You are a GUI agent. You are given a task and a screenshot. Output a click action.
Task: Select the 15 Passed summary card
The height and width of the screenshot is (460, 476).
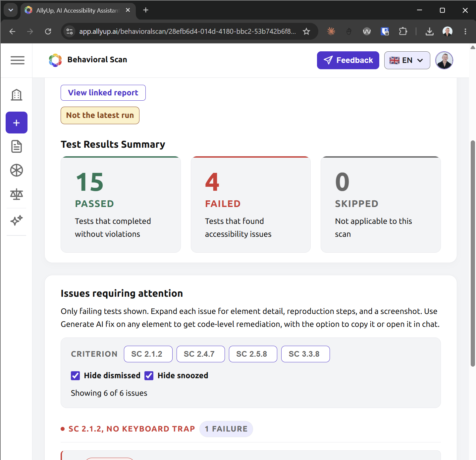pyautogui.click(x=121, y=204)
